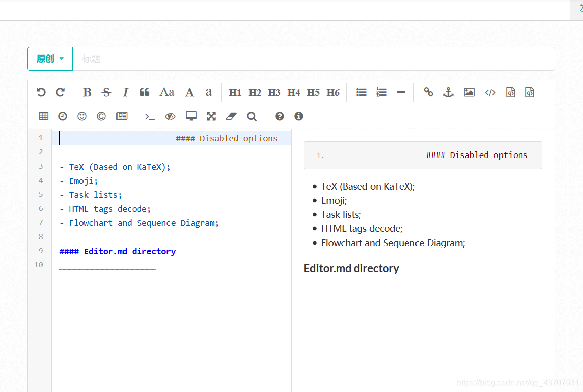The height and width of the screenshot is (392, 583).
Task: Focus the 标题 title input field
Action: [x=314, y=59]
